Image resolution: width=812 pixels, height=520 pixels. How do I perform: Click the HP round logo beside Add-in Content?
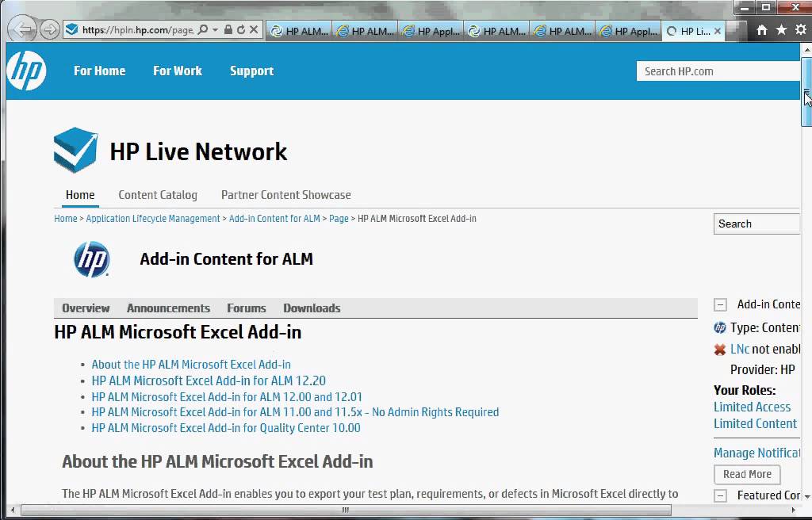(92, 259)
